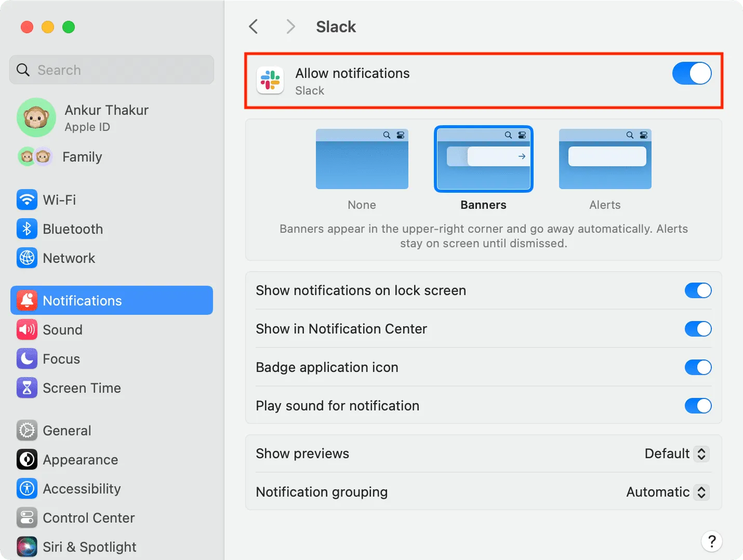The image size is (743, 560).
Task: Open Bluetooth settings label
Action: coord(73,229)
